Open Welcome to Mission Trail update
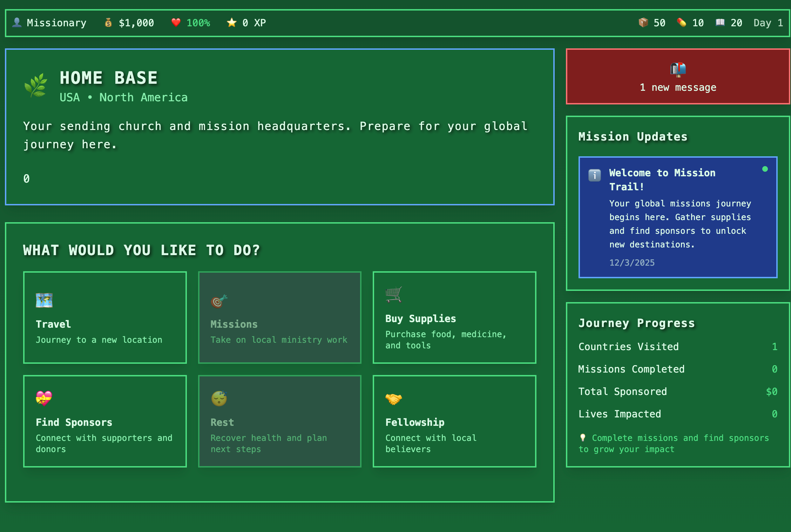791x532 pixels. coord(677,217)
